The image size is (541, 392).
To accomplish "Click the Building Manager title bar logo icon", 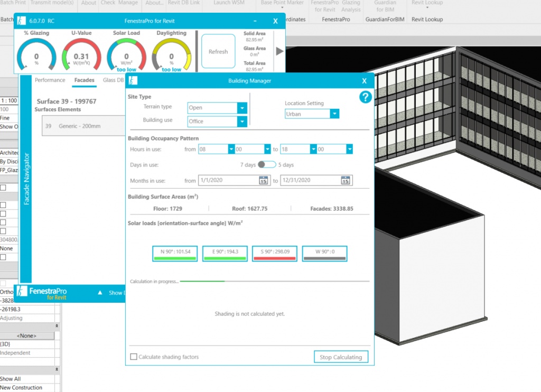I will pyautogui.click(x=133, y=80).
